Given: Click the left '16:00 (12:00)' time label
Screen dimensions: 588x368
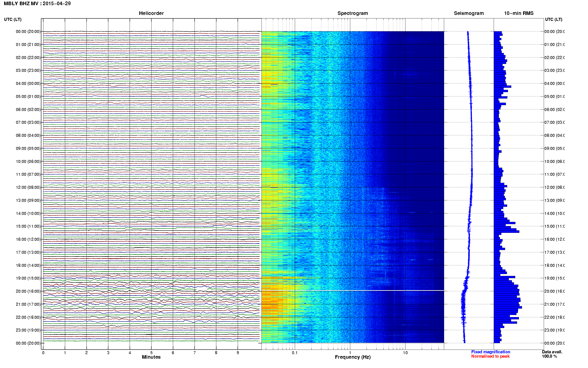Looking at the screenshot, I should (28, 239).
